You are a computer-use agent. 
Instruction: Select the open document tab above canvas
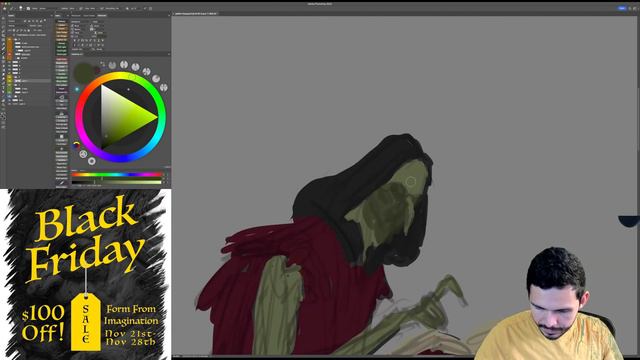(x=195, y=13)
